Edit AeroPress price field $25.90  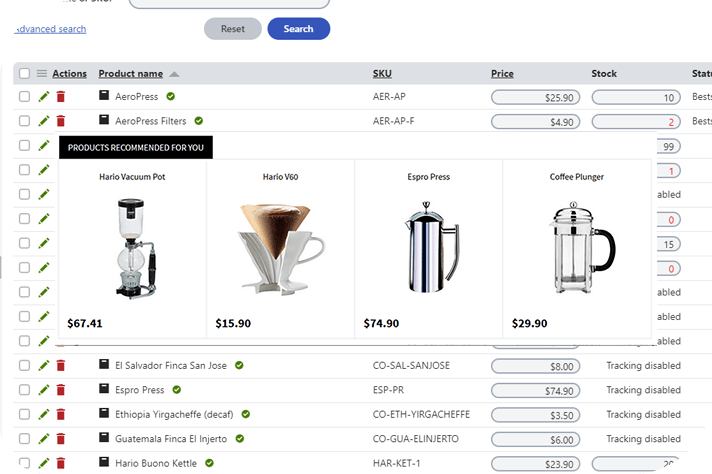click(536, 98)
